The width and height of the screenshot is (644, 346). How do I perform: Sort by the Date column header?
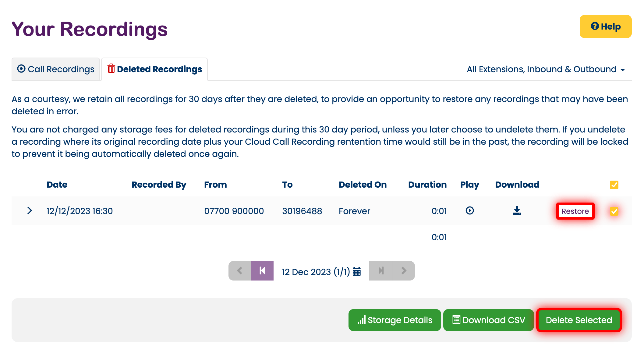pos(57,185)
